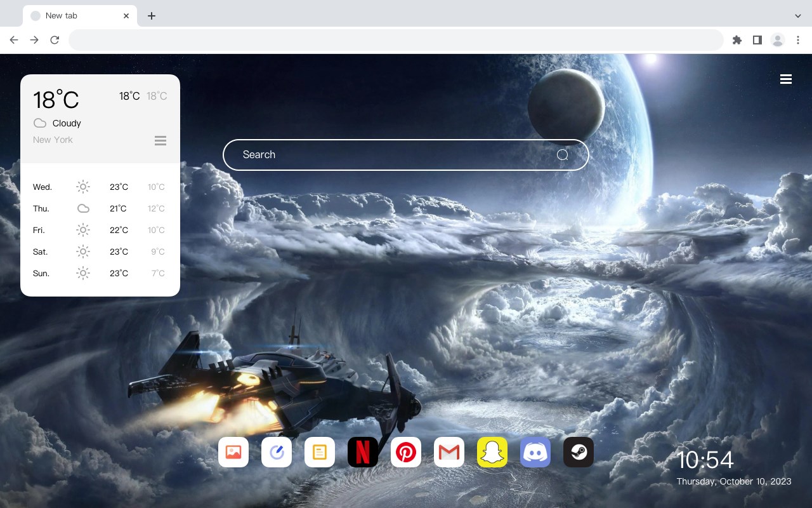Viewport: 812px width, 508px height.
Task: Select the Fri. forecast day label
Action: pos(39,230)
